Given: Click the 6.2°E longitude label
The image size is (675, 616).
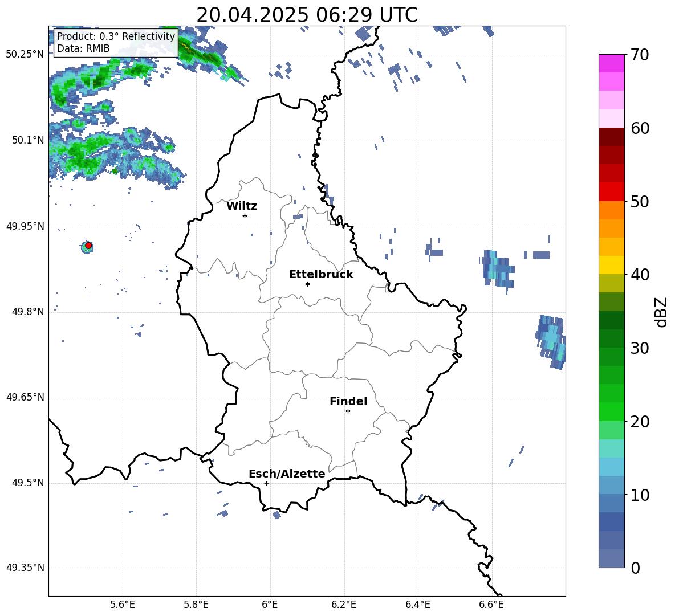Looking at the screenshot, I should [344, 605].
